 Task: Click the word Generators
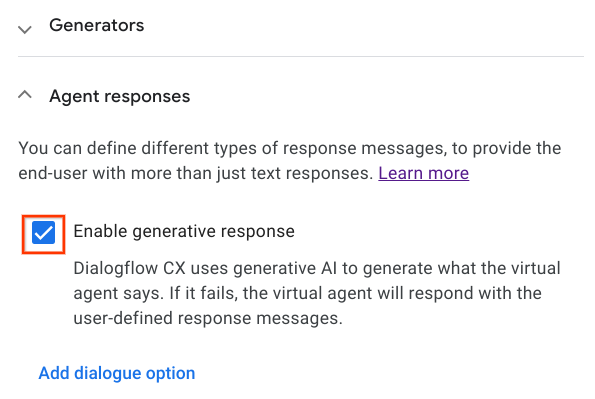[97, 25]
